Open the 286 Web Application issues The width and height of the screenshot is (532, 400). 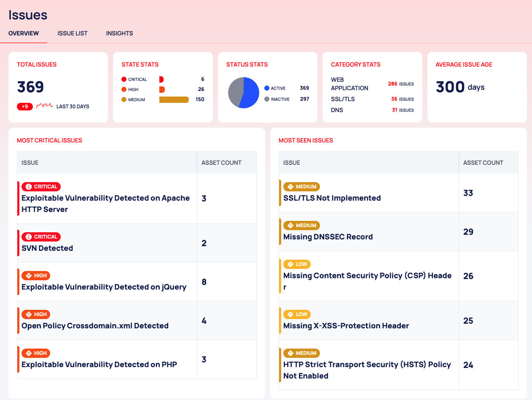point(400,84)
